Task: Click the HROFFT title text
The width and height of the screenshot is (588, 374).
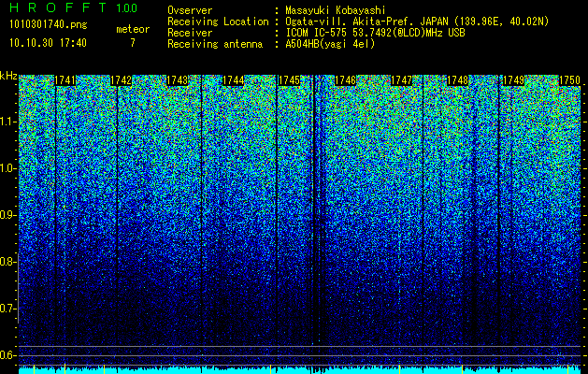Action: tap(58, 7)
